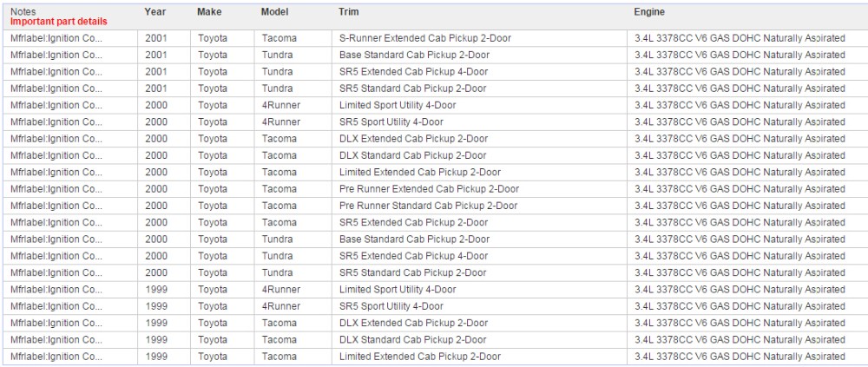
Task: Click the 1999 Limited Extended Cab Pickup trim
Action: [x=419, y=357]
